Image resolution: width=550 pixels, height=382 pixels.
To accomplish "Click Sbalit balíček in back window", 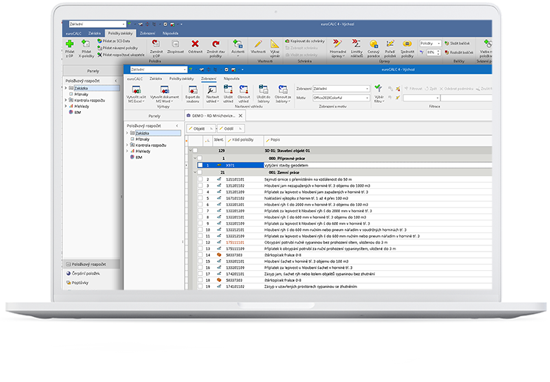I will click(x=457, y=43).
